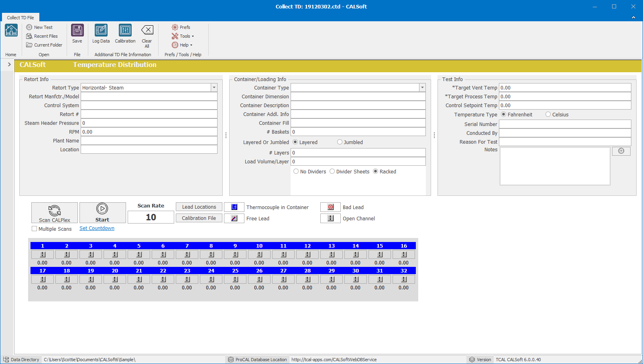The height and width of the screenshot is (364, 643).
Task: Open the Current Folder
Action: coord(44,45)
